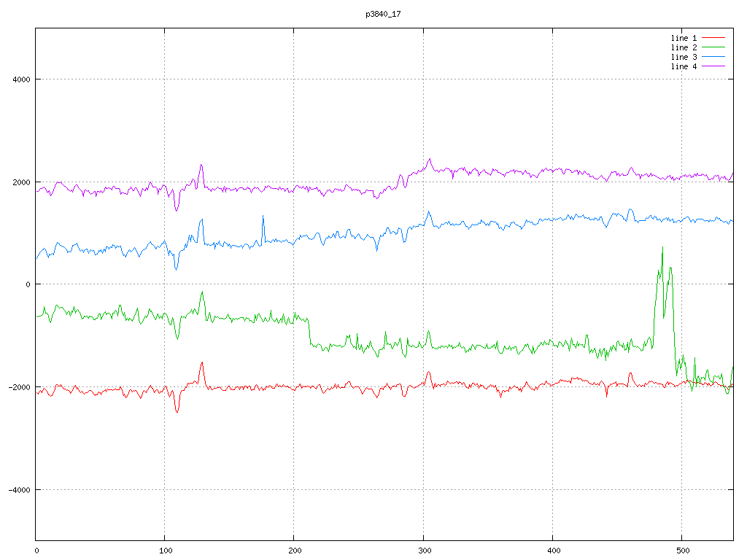
Task: Select the line 3 legend label
Action: [x=684, y=57]
